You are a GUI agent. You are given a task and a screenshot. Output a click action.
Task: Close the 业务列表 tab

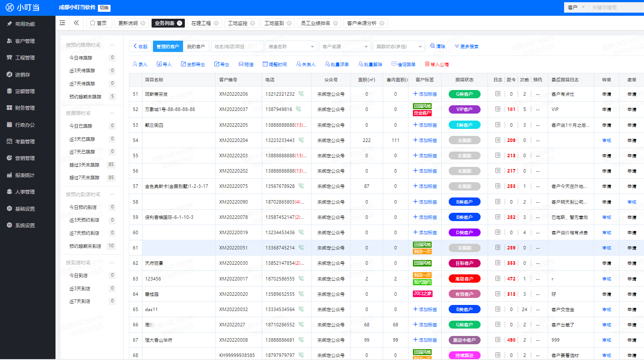click(180, 23)
